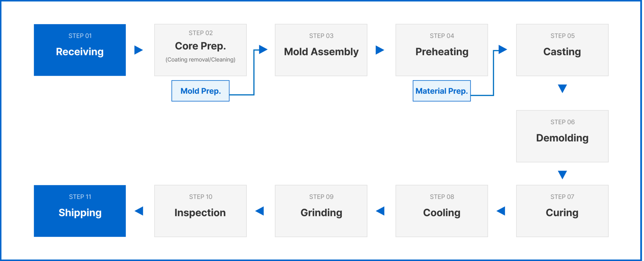Click the left arrow between Inspection and Shipping
This screenshot has width=644, height=261.
coord(139,211)
